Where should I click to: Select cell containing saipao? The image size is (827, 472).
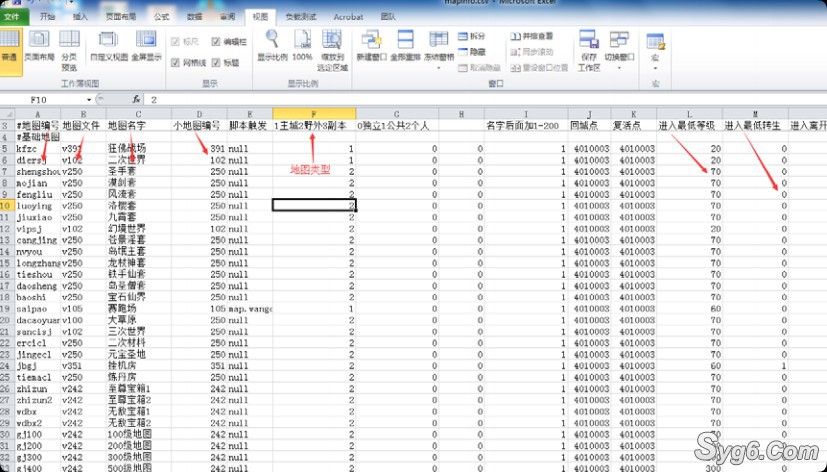(37, 309)
